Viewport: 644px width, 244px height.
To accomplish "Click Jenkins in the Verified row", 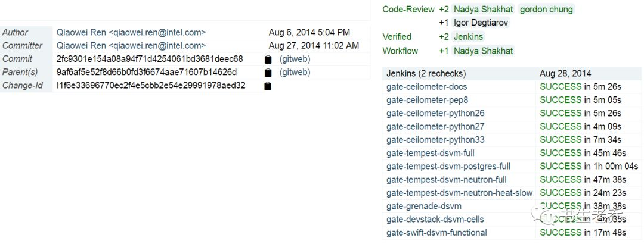I will click(x=468, y=37).
